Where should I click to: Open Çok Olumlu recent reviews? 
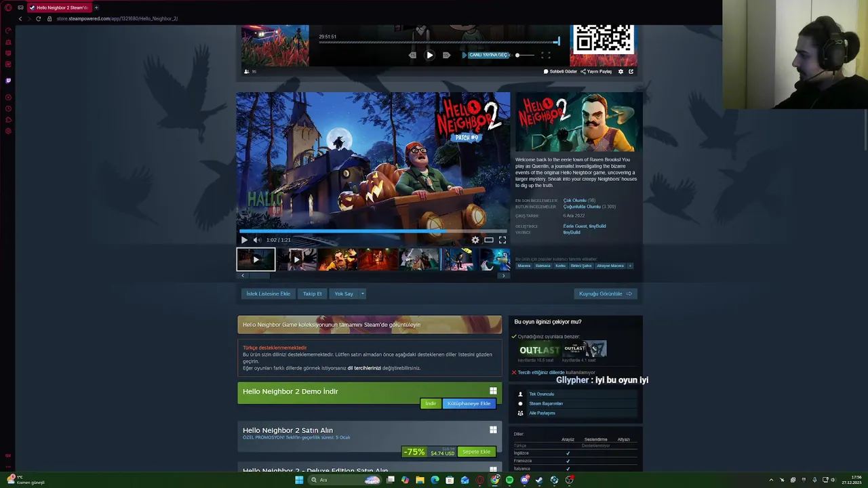574,201
